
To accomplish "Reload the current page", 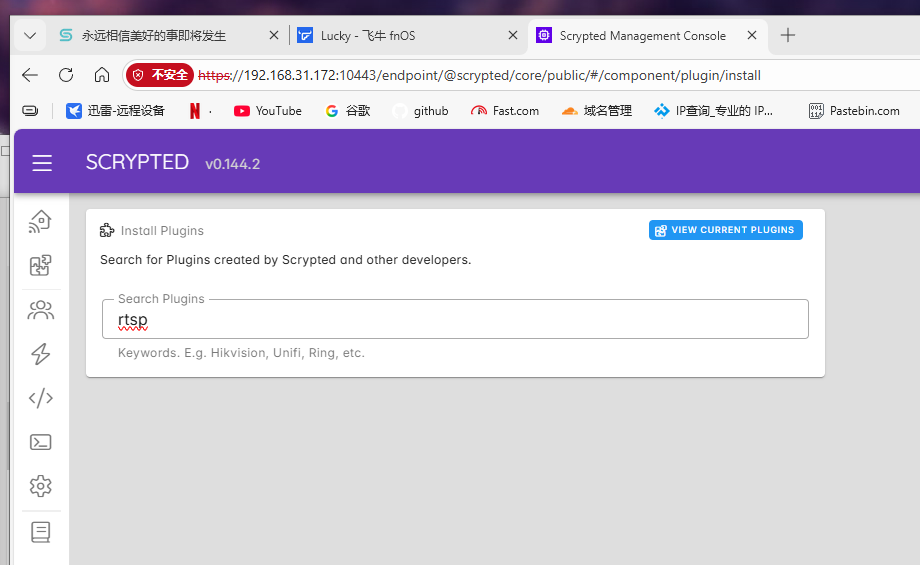I will tap(66, 75).
